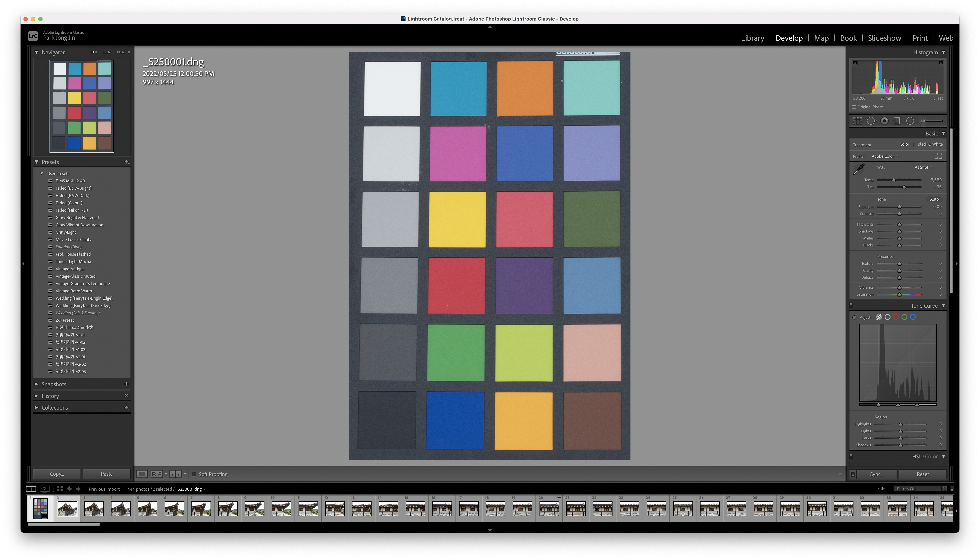The height and width of the screenshot is (560, 980).
Task: Go back with the left arrow
Action: coord(69,489)
